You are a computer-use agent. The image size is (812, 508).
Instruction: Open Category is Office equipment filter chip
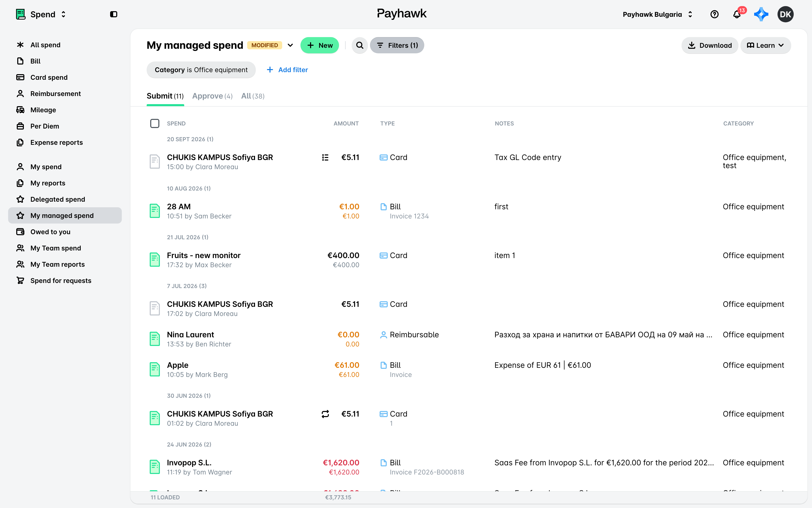coord(201,70)
